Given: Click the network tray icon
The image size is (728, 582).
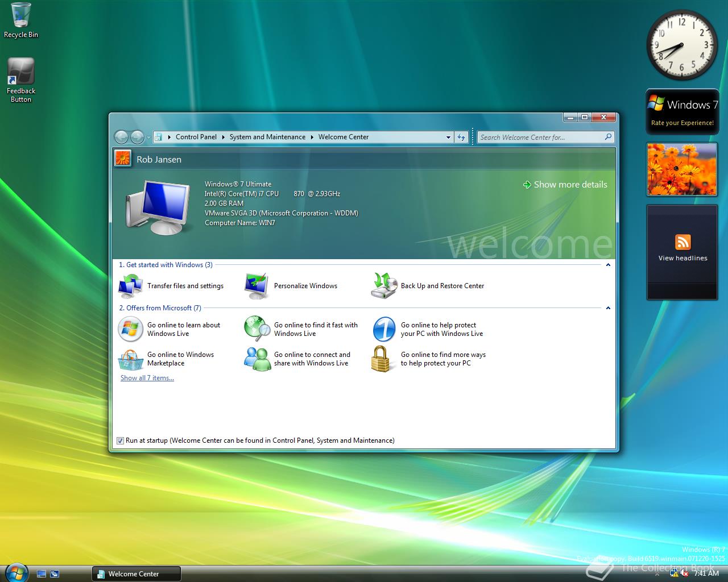Looking at the screenshot, I should tap(675, 574).
